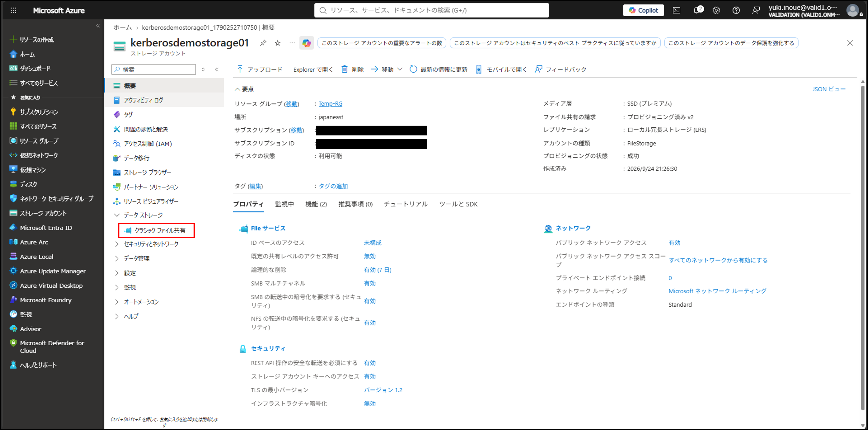
Task: Open the Temp-RG resource group link
Action: pyautogui.click(x=330, y=104)
